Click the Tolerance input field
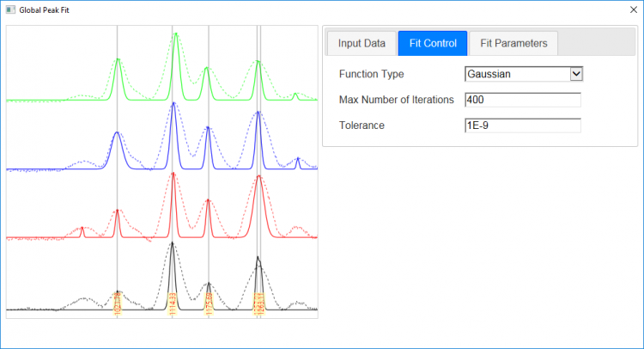644x349 pixels. 522,126
